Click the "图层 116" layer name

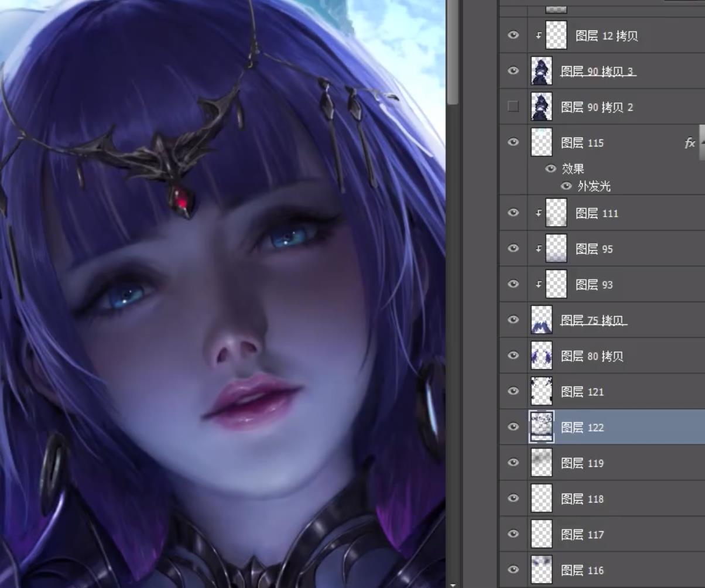[582, 571]
